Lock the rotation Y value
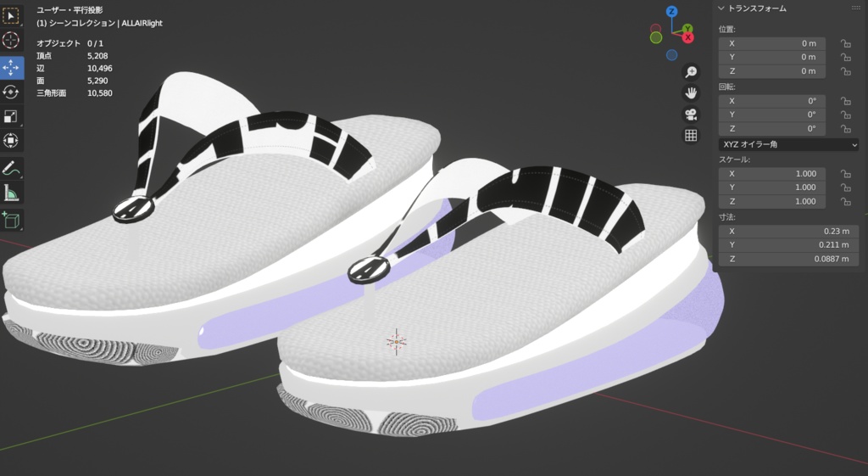Viewport: 868px width, 476px height. 845,115
